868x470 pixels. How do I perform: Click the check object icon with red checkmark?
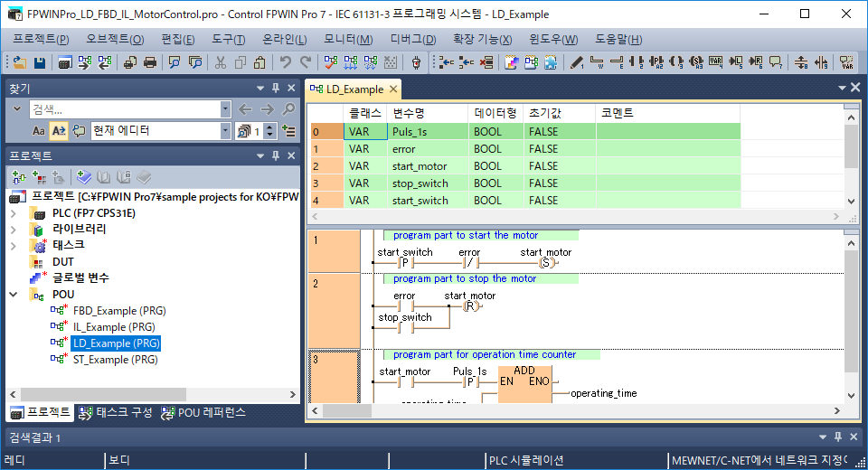[x=331, y=62]
